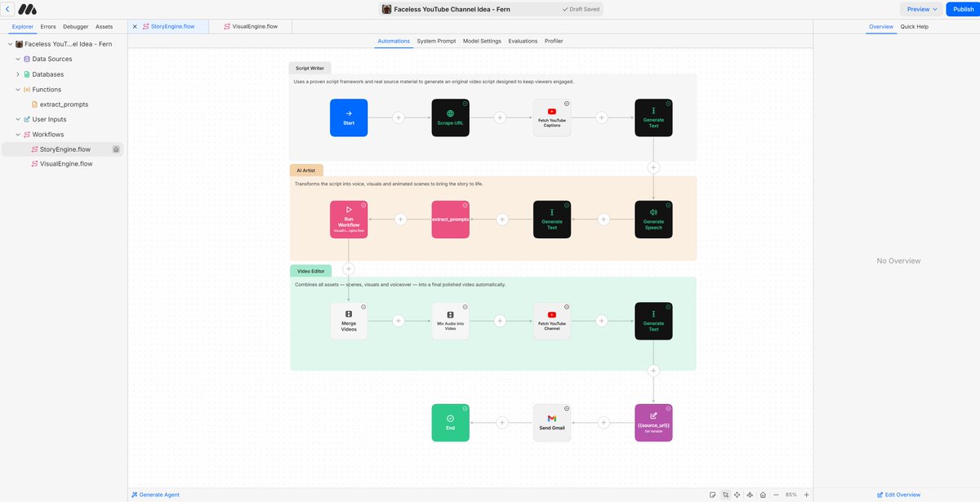Click the auto-layout tool icon
The width and height of the screenshot is (980, 502).
(x=750, y=495)
